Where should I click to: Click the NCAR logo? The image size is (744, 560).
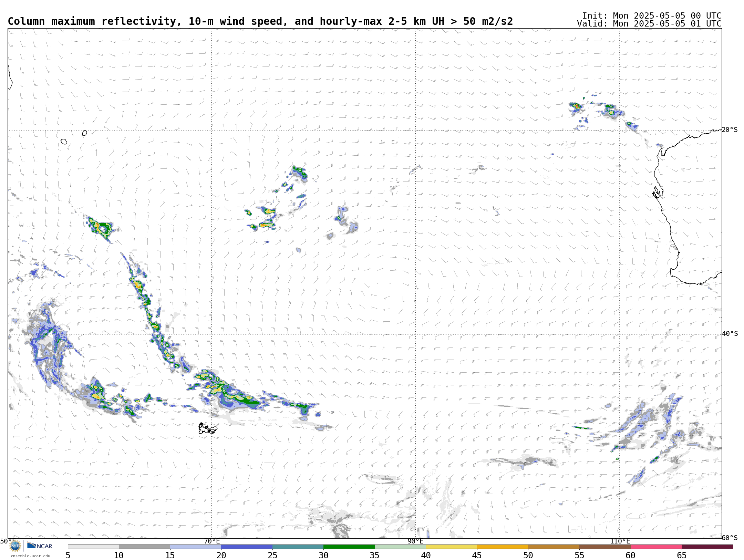pos(40,546)
